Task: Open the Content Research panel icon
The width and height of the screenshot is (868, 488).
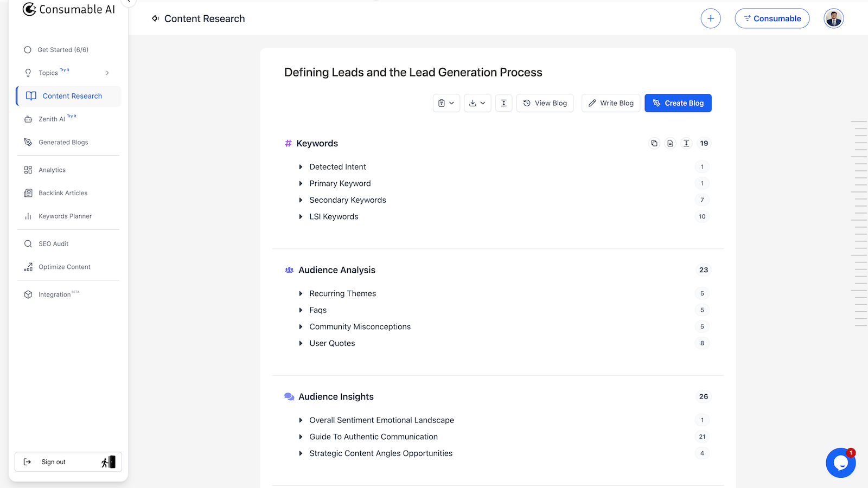Action: coord(31,95)
